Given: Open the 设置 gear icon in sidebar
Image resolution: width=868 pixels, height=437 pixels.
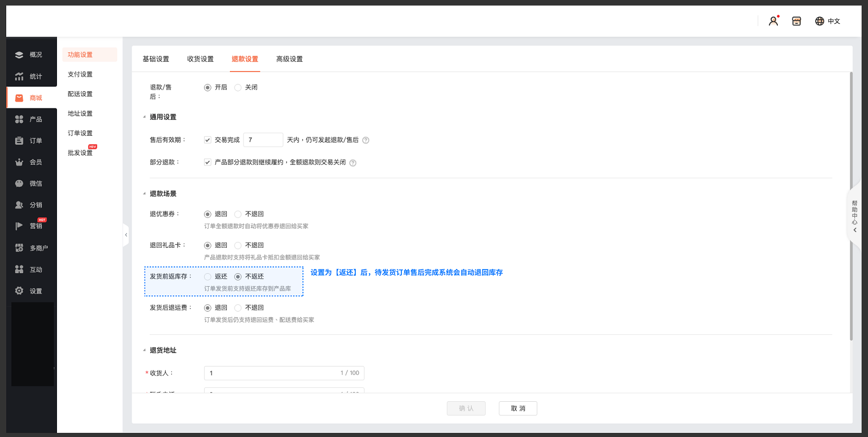Looking at the screenshot, I should (x=19, y=291).
